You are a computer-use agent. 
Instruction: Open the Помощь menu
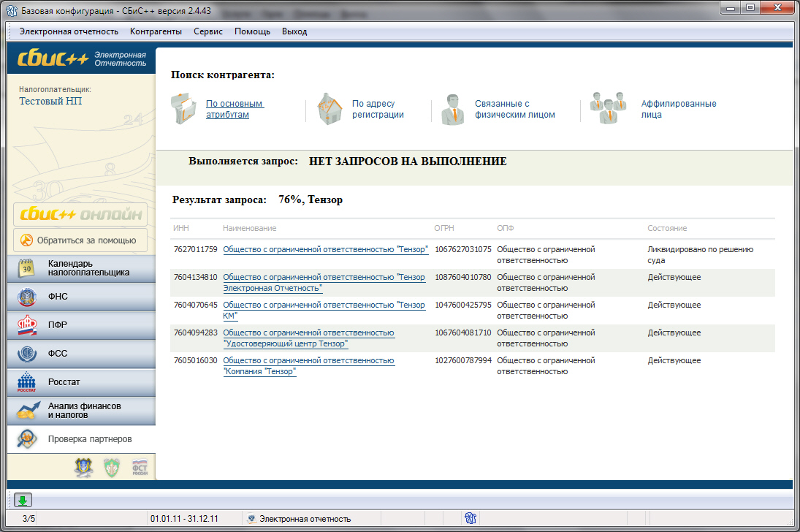[x=252, y=31]
